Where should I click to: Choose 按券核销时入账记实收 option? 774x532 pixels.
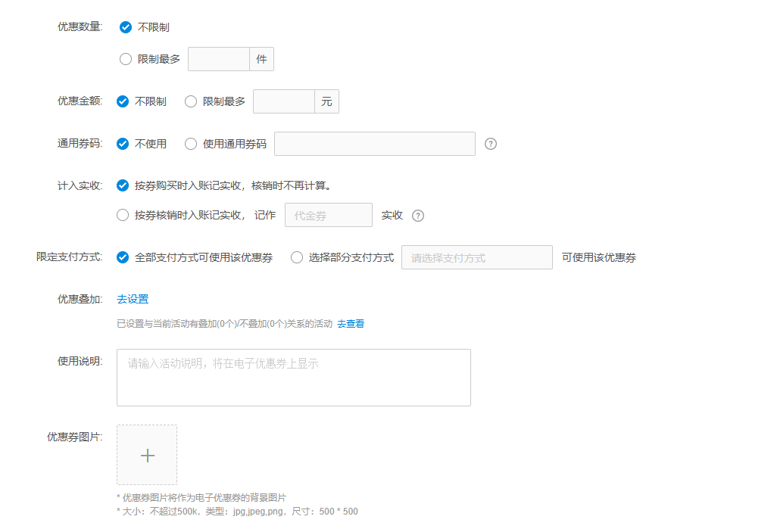coord(122,215)
